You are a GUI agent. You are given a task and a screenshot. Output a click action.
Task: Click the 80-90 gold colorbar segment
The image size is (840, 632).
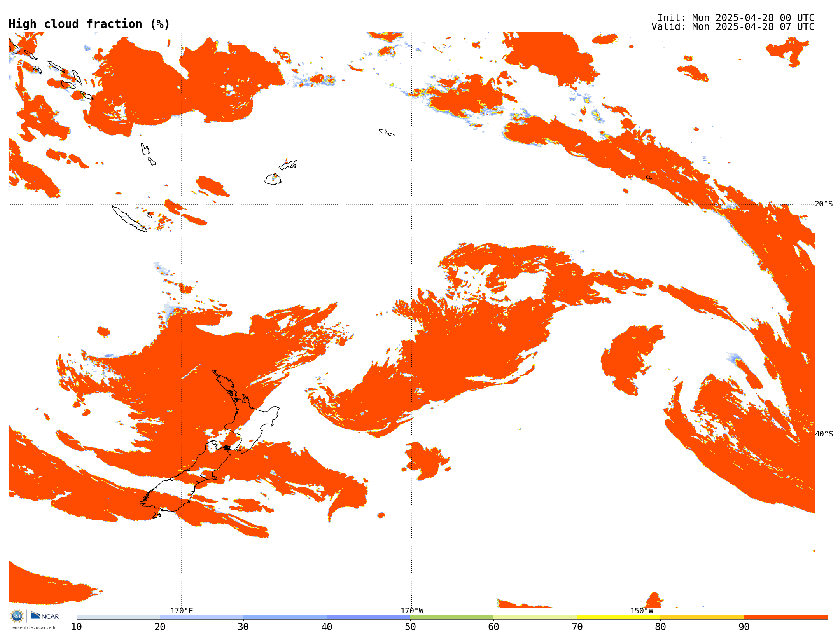pos(702,617)
